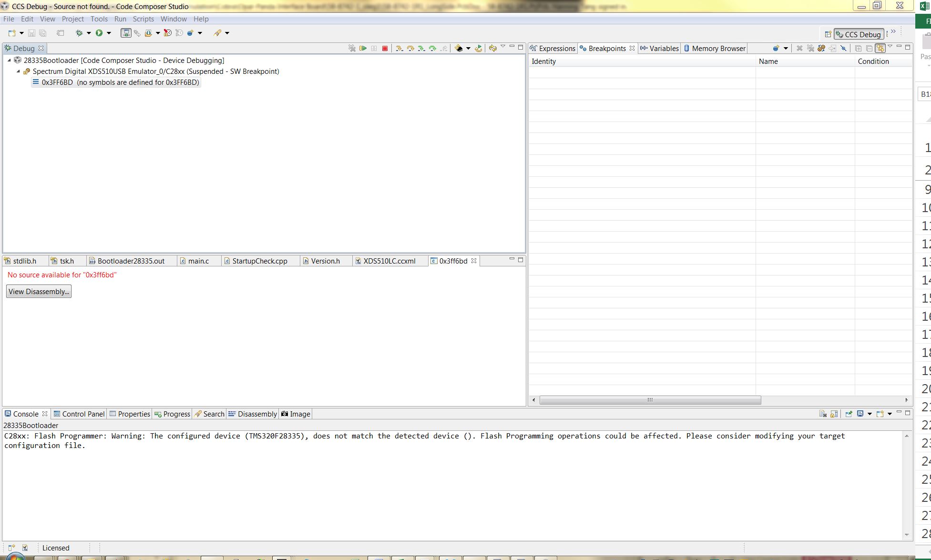Click the New Breakpoint blue dot icon
Screen dimensions: 931x560
tap(776, 48)
